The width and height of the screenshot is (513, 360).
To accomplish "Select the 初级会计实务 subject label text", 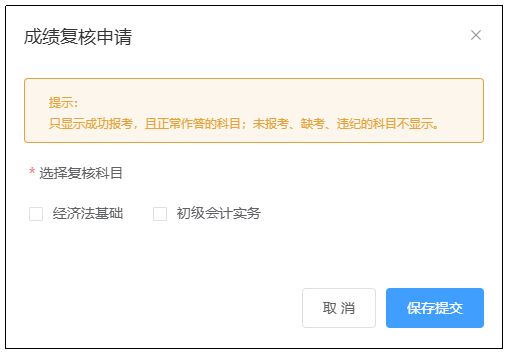I will click(x=219, y=213).
